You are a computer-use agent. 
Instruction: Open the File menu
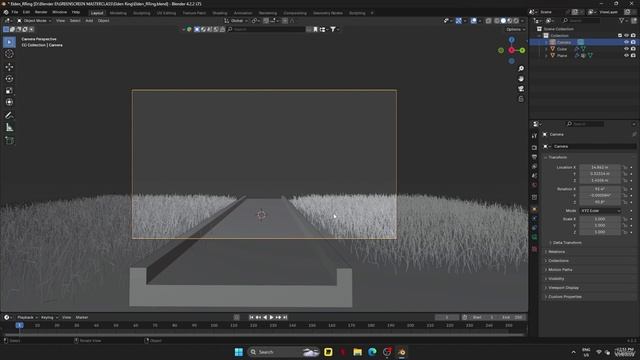point(15,12)
